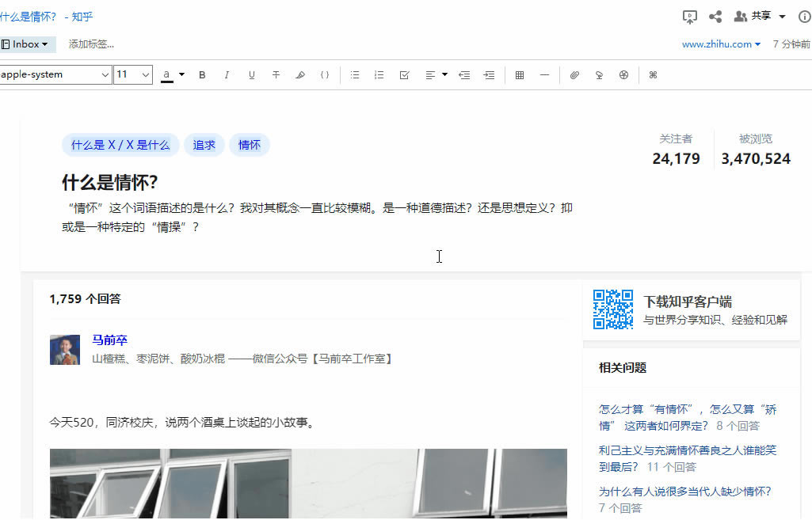This screenshot has height=520, width=812.
Task: Click the font color underlined letter icon
Action: [x=166, y=75]
